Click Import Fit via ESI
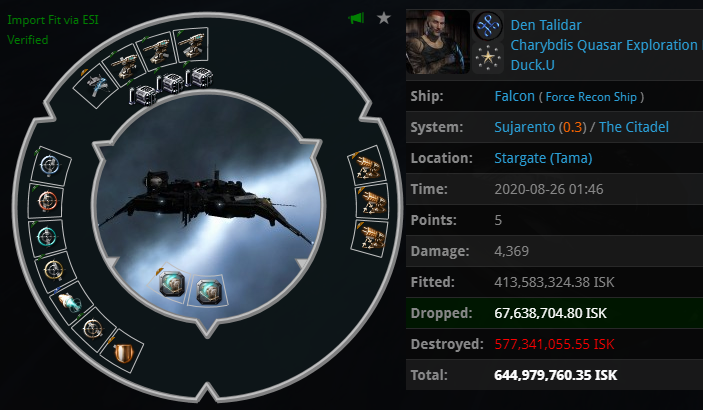The width and height of the screenshot is (703, 410). click(x=53, y=20)
